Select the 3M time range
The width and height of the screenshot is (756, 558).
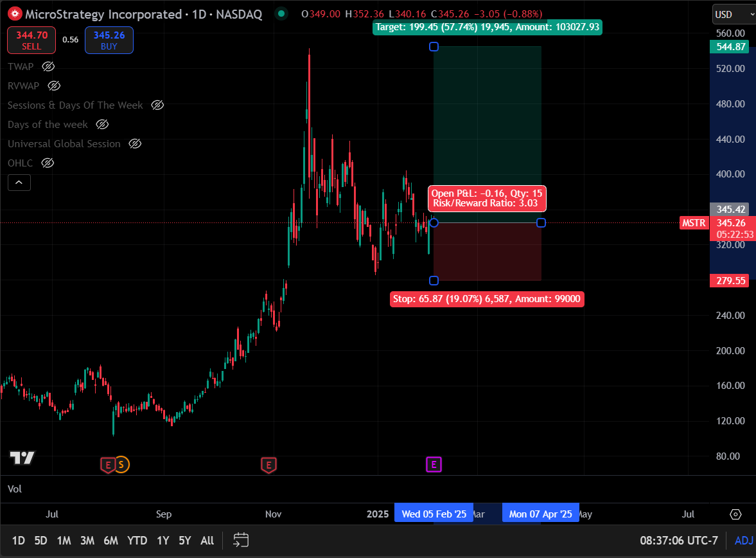pyautogui.click(x=87, y=541)
